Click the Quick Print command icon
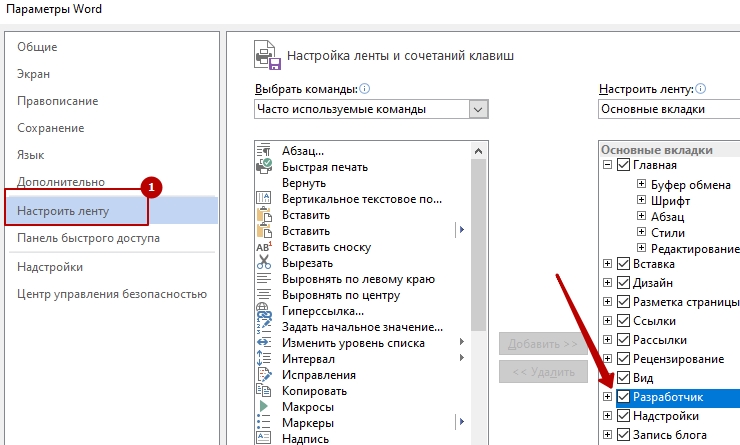The image size is (740, 445). (x=265, y=166)
